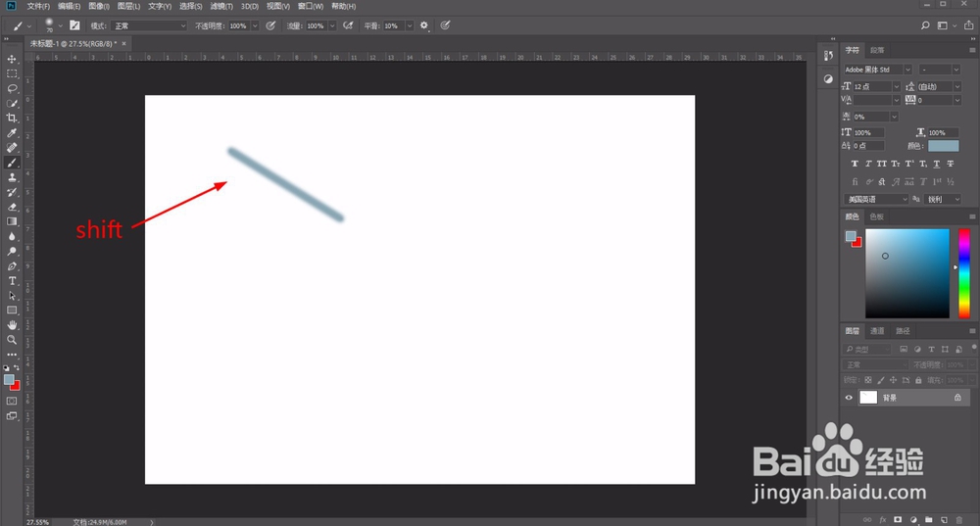
Task: Add a layer mask icon
Action: point(898,520)
